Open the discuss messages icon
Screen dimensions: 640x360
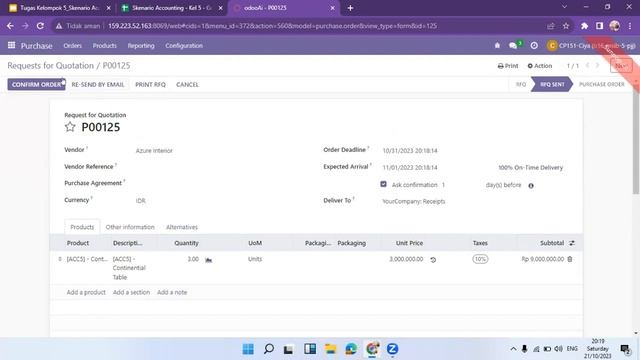pyautogui.click(x=513, y=46)
